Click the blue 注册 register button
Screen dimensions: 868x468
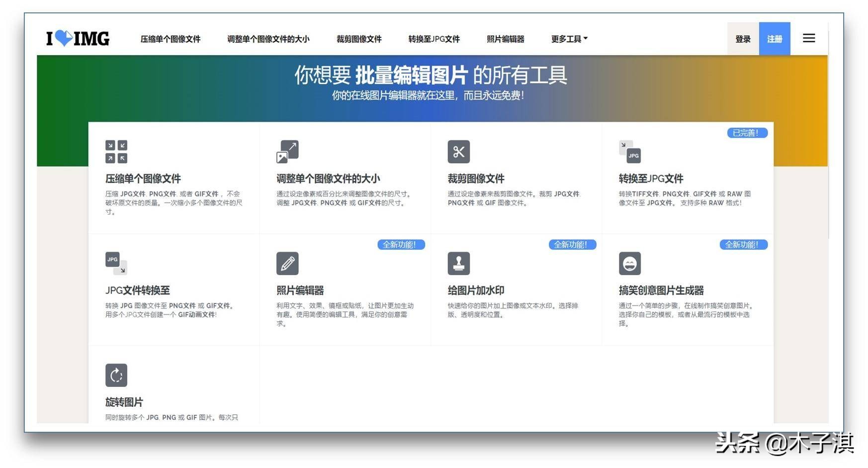(x=775, y=38)
